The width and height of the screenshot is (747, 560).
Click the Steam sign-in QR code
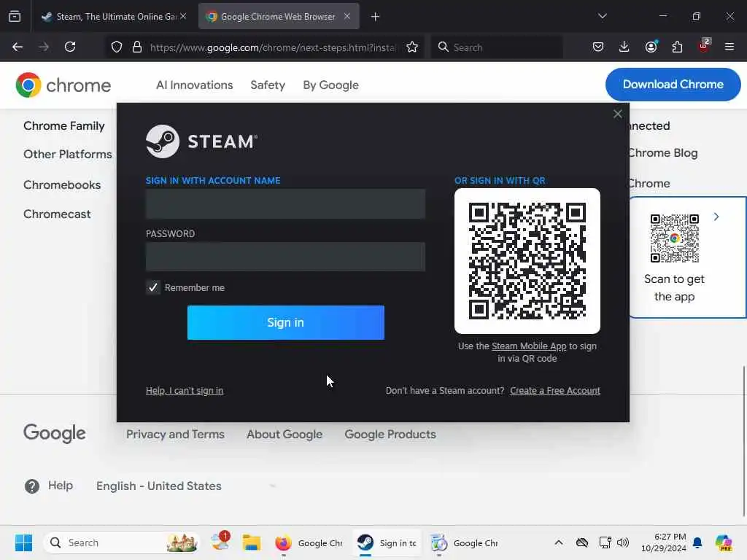click(527, 261)
